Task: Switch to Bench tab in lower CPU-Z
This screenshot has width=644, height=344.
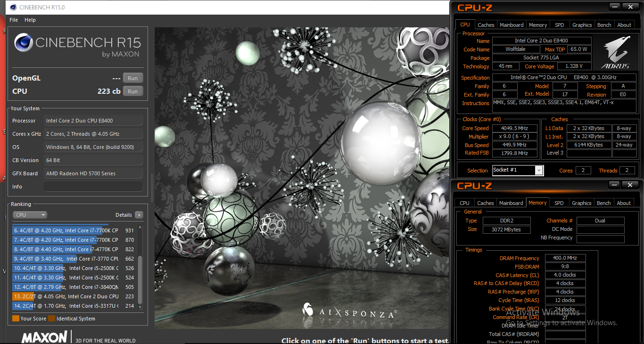Action: coord(604,203)
